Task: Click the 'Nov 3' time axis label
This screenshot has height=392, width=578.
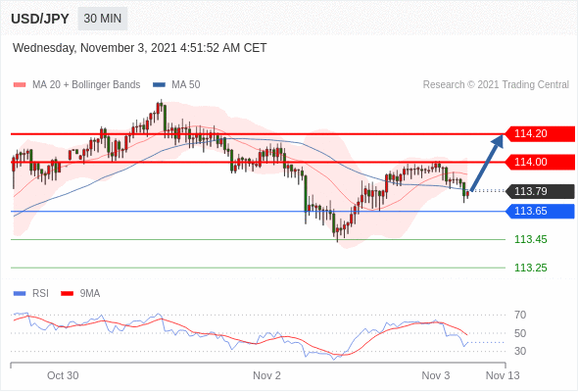Action: pos(436,375)
